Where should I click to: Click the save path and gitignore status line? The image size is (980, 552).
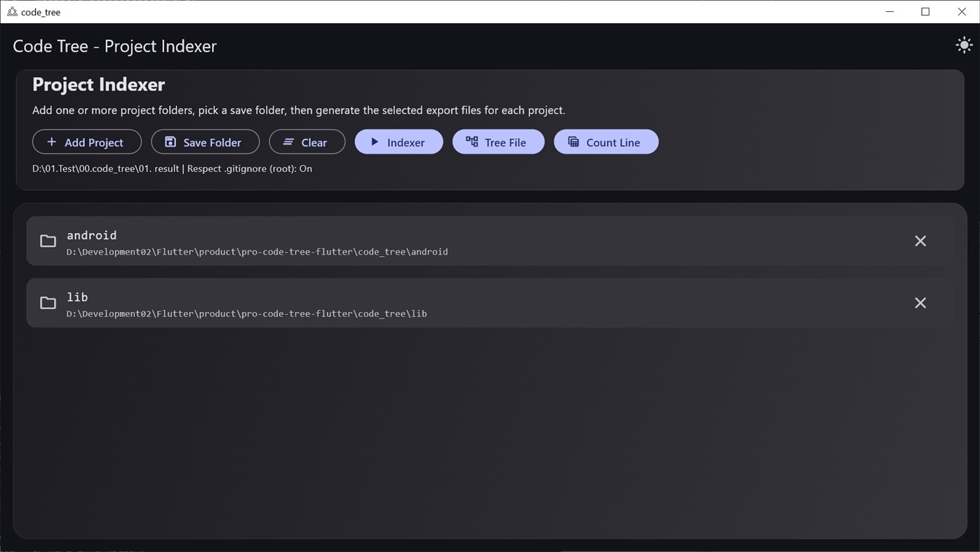coord(172,168)
